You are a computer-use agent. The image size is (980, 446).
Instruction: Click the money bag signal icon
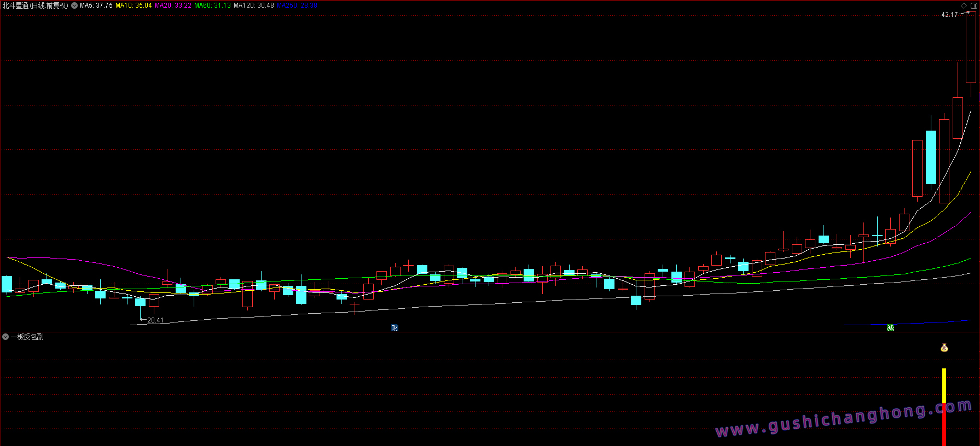pos(944,348)
